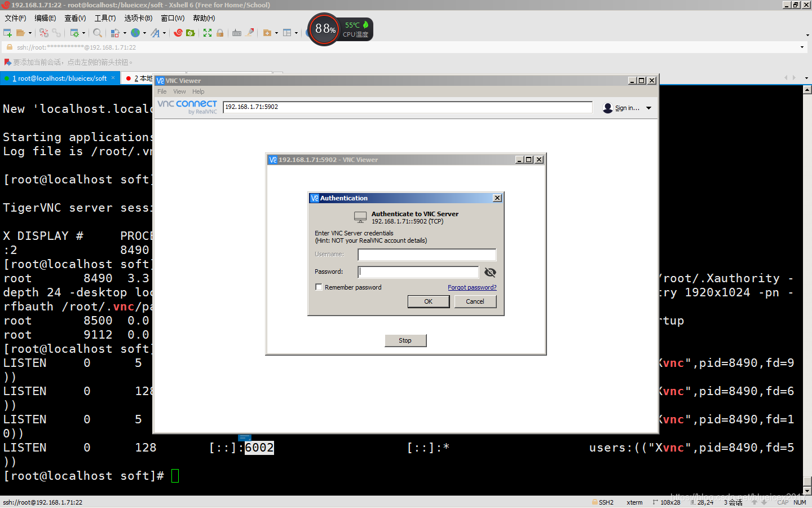Click the padlock lock-screen icon
The width and height of the screenshot is (812, 508).
pyautogui.click(x=220, y=33)
